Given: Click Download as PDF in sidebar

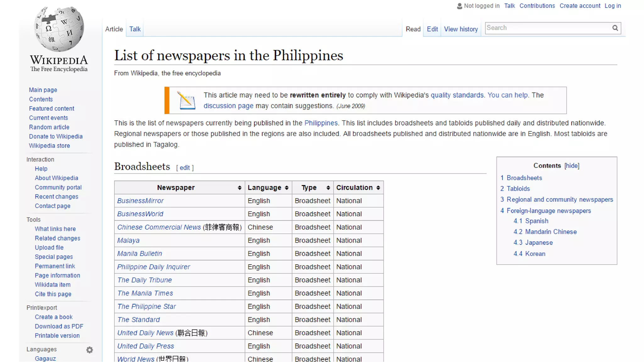Looking at the screenshot, I should coord(59,326).
